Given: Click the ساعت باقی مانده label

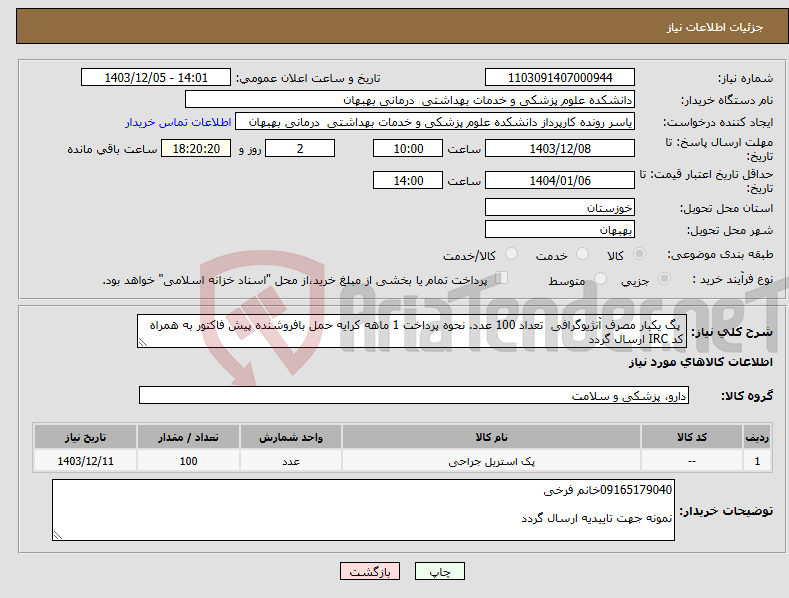Looking at the screenshot, I should click(113, 150).
